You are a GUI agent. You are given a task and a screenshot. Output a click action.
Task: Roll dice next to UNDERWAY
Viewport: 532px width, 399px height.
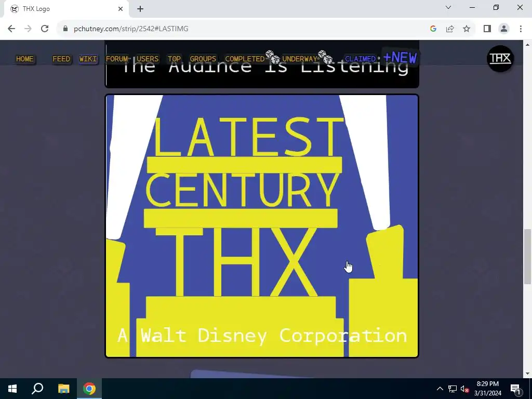click(x=325, y=57)
